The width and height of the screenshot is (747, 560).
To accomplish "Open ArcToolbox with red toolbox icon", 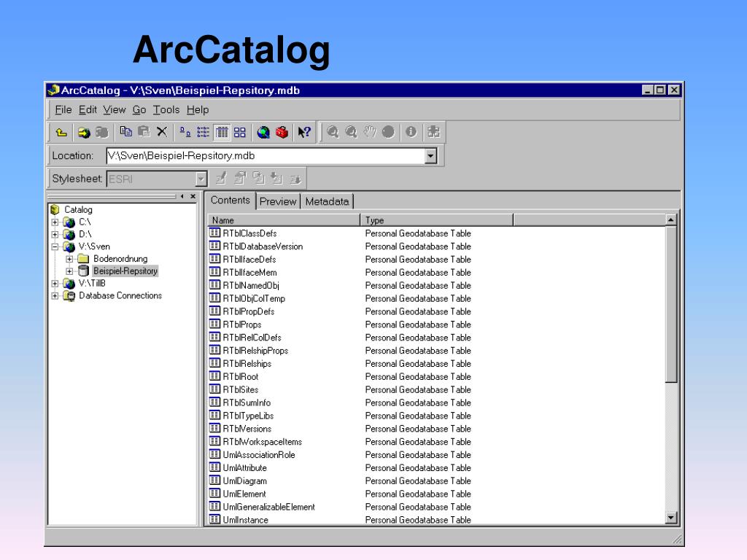I will click(x=282, y=132).
